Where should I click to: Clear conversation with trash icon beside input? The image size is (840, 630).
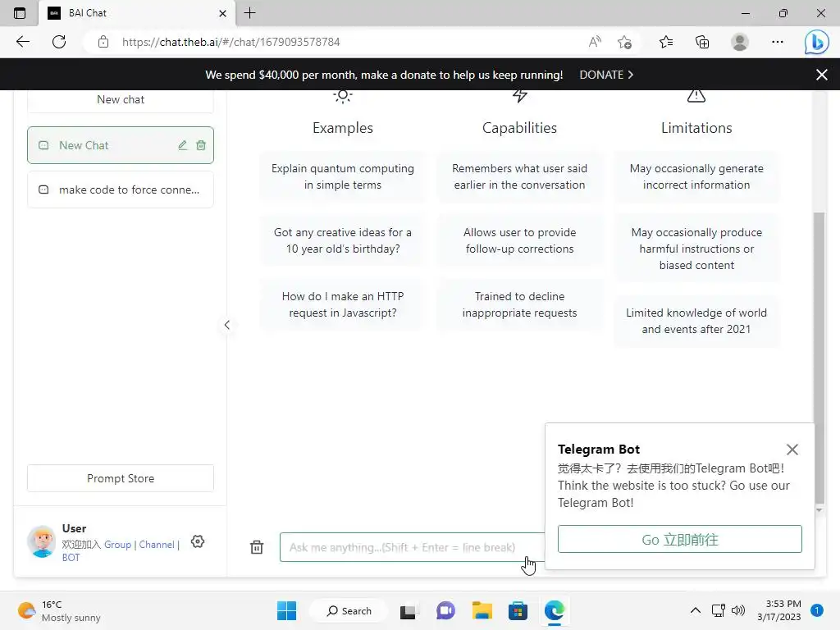point(257,547)
